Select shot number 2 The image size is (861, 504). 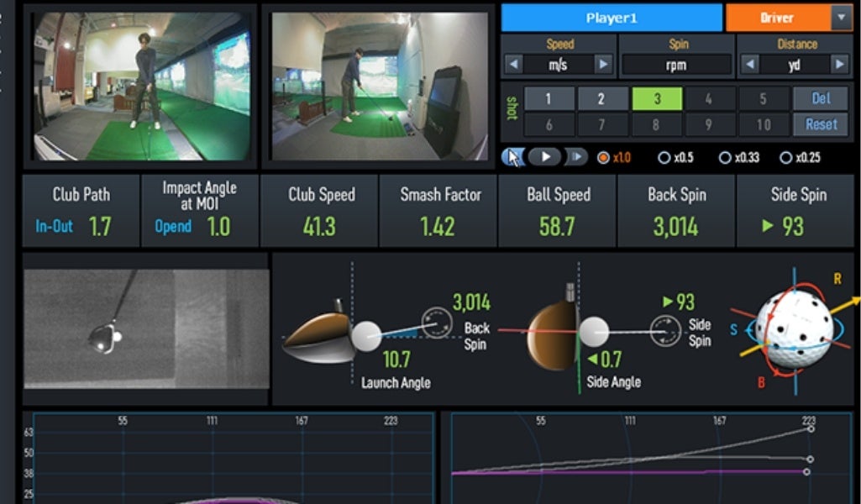click(x=601, y=99)
